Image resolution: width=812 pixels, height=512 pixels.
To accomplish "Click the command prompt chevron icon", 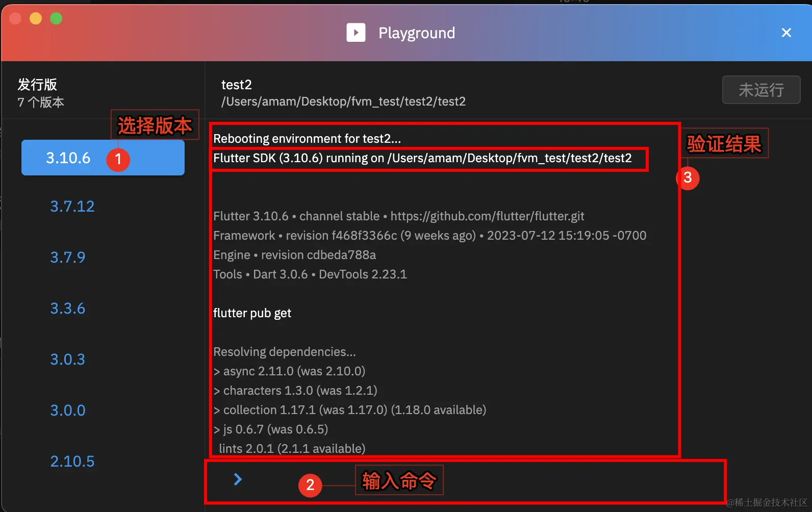I will (x=238, y=479).
